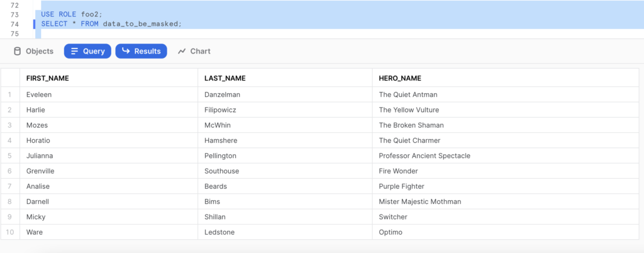
Task: Select the cell 'Switcher'
Action: (x=506, y=217)
